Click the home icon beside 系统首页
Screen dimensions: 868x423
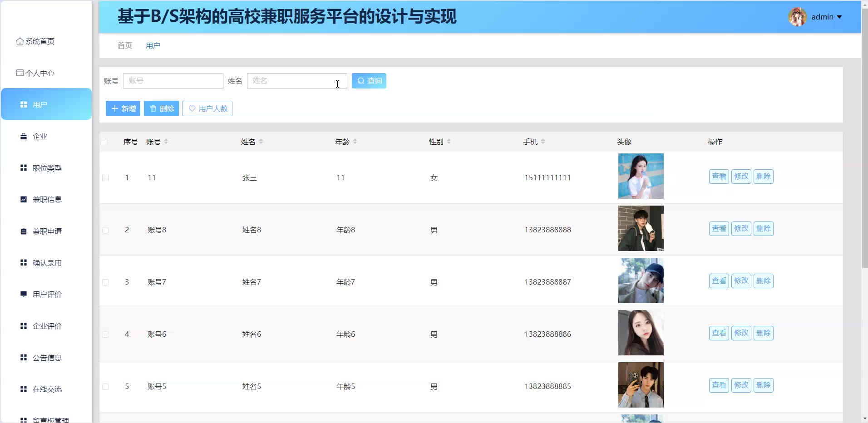(20, 41)
